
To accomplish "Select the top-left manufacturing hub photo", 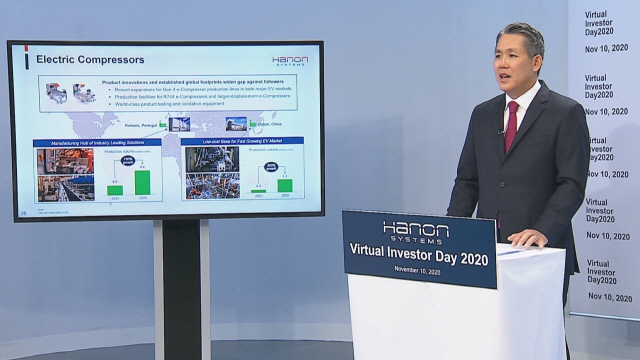I will pos(66,161).
